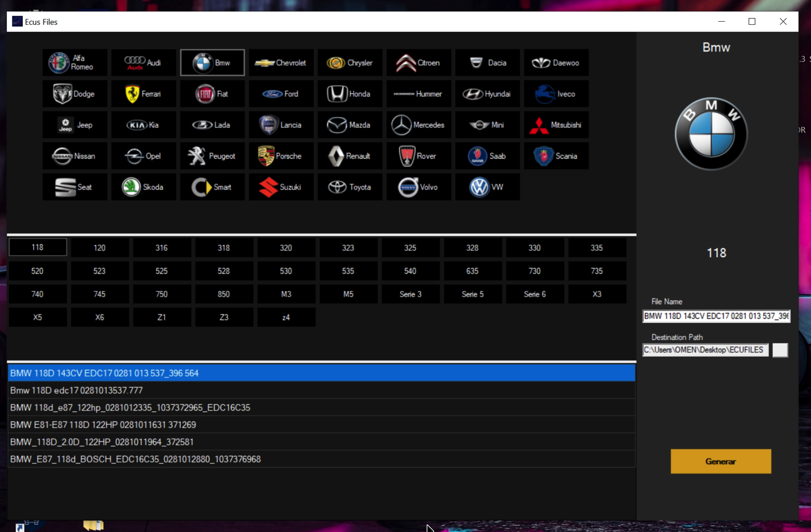
Task: Select file 'BMW E81-E87 118D 122HP 0281011631 371269'
Action: [321, 425]
